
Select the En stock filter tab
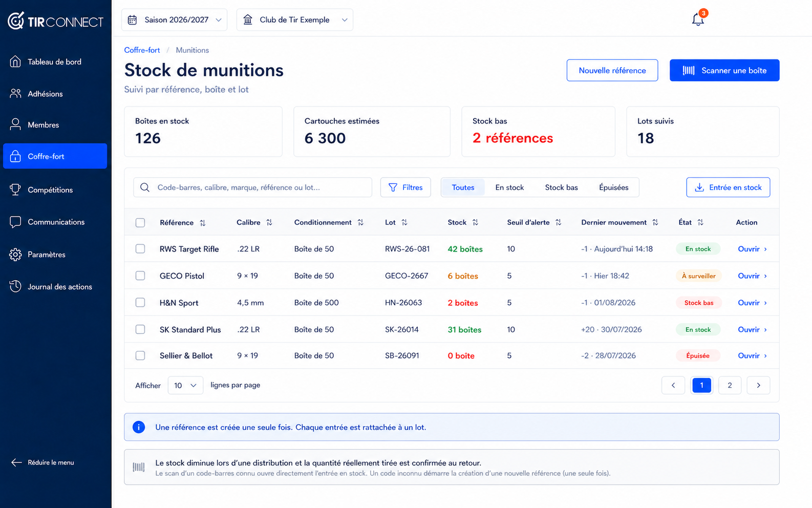pos(509,187)
